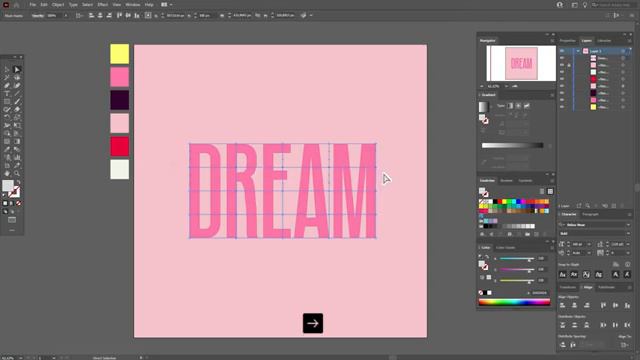
Task: Click Horizontal Align Right in the Align panel
Action: (587, 305)
